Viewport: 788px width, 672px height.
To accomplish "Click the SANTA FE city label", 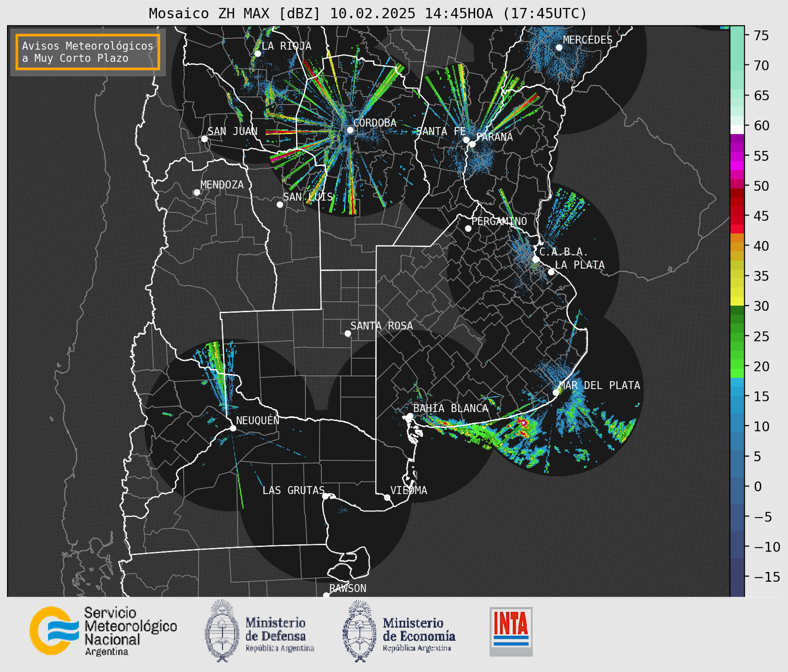I will [441, 131].
